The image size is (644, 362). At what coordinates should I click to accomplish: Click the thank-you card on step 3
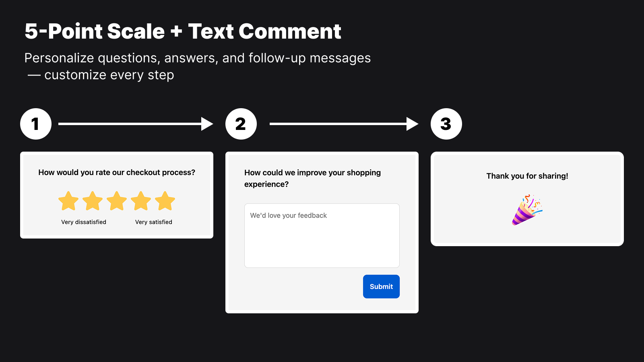[x=527, y=199]
